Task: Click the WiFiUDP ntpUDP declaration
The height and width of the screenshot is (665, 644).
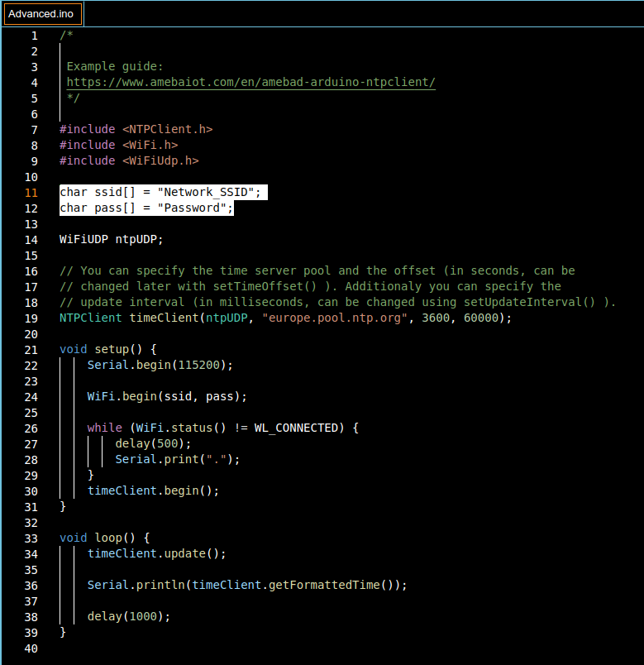Action: tap(112, 240)
